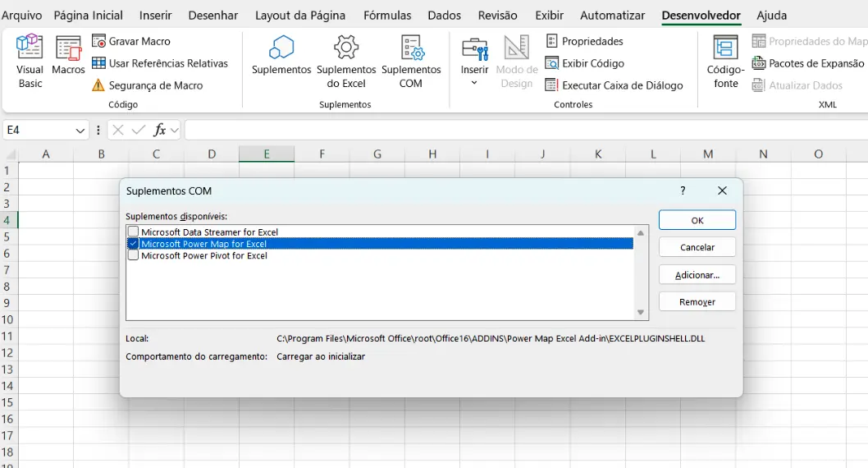Expand the fx dropdown chevron
Image resolution: width=868 pixels, height=468 pixels.
(x=175, y=131)
